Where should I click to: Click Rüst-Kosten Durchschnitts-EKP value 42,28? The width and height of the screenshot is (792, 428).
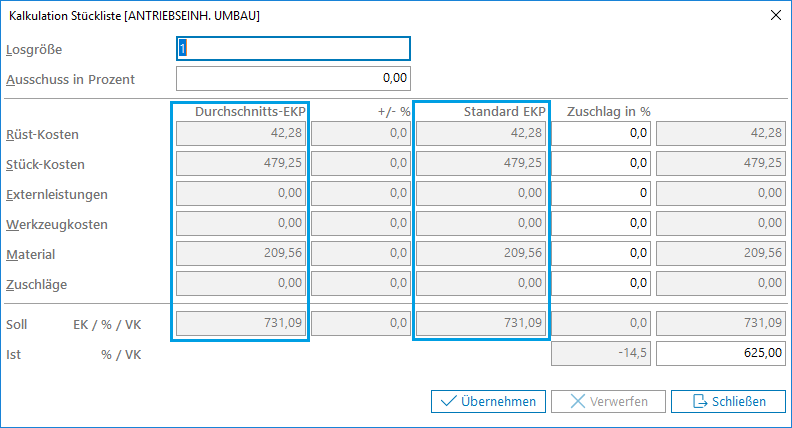point(241,134)
